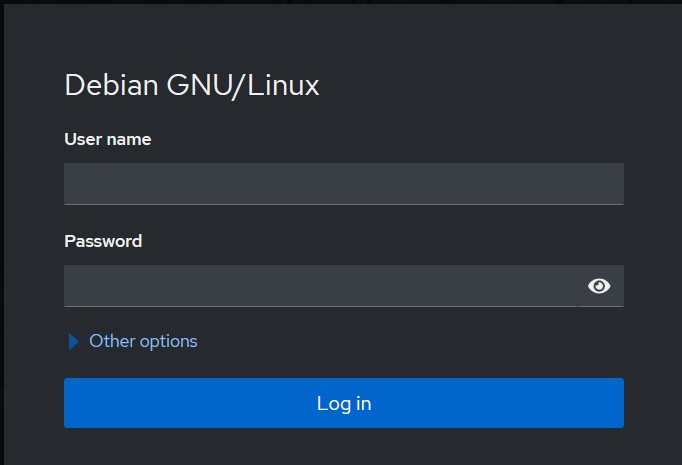Open the Other options text link
This screenshot has width=682, height=465.
coord(143,341)
